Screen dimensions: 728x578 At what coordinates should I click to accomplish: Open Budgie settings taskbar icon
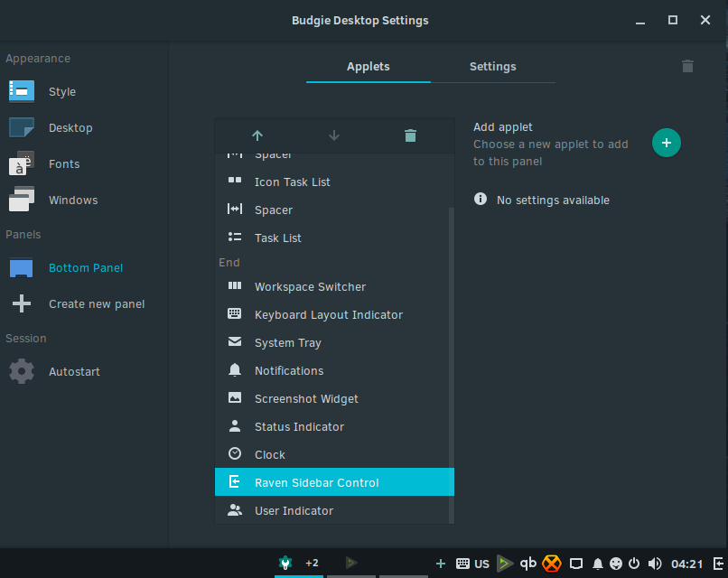(x=285, y=564)
